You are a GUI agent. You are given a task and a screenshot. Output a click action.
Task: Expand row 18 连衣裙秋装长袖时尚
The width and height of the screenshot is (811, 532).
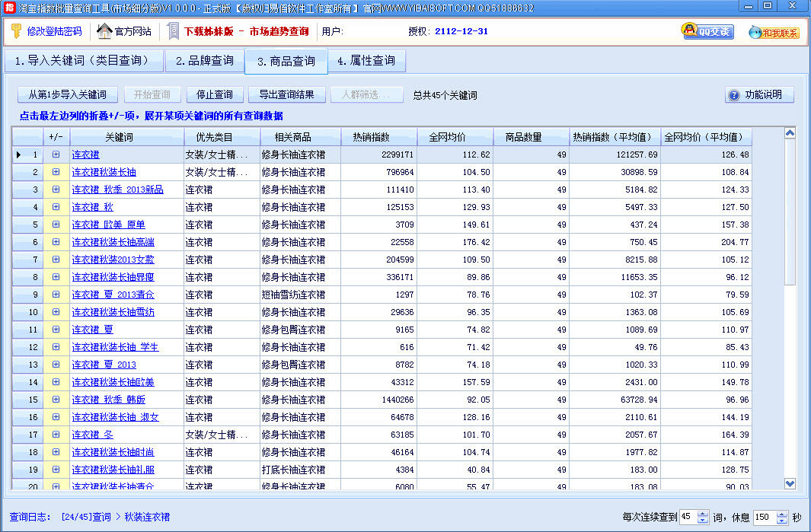coord(56,452)
